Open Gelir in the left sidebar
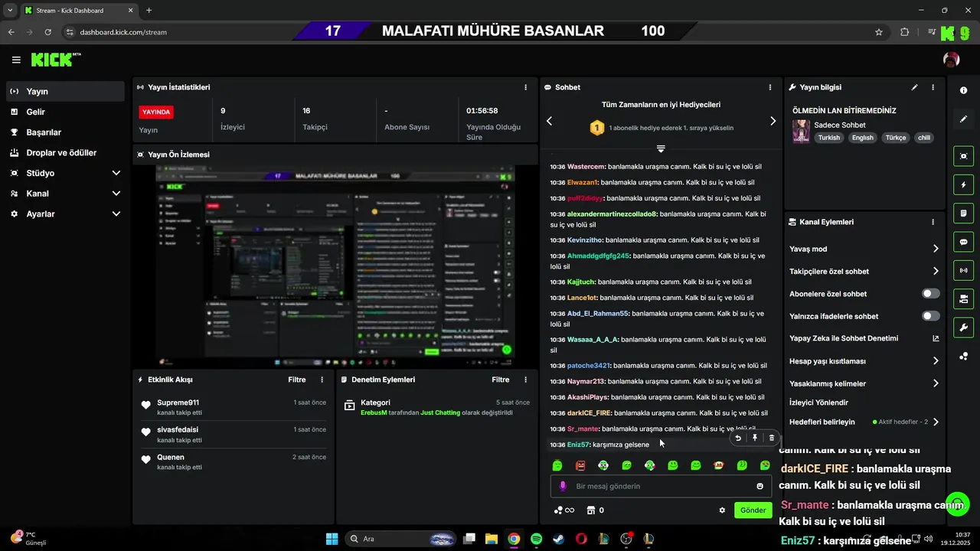Image resolution: width=980 pixels, height=551 pixels. [65, 112]
